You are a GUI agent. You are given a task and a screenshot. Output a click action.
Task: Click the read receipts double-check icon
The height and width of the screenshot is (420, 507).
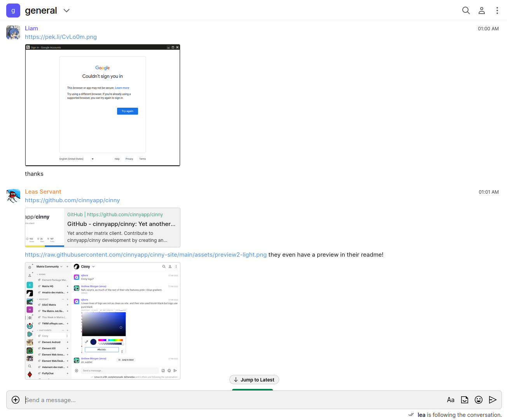411,415
